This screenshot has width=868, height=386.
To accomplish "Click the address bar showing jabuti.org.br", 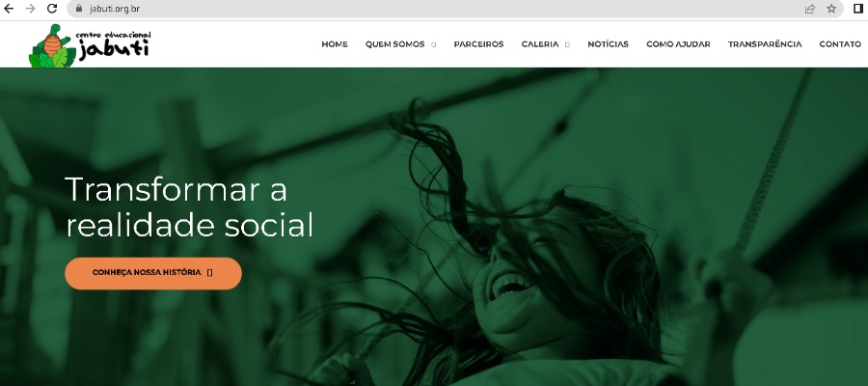I will pos(437,9).
